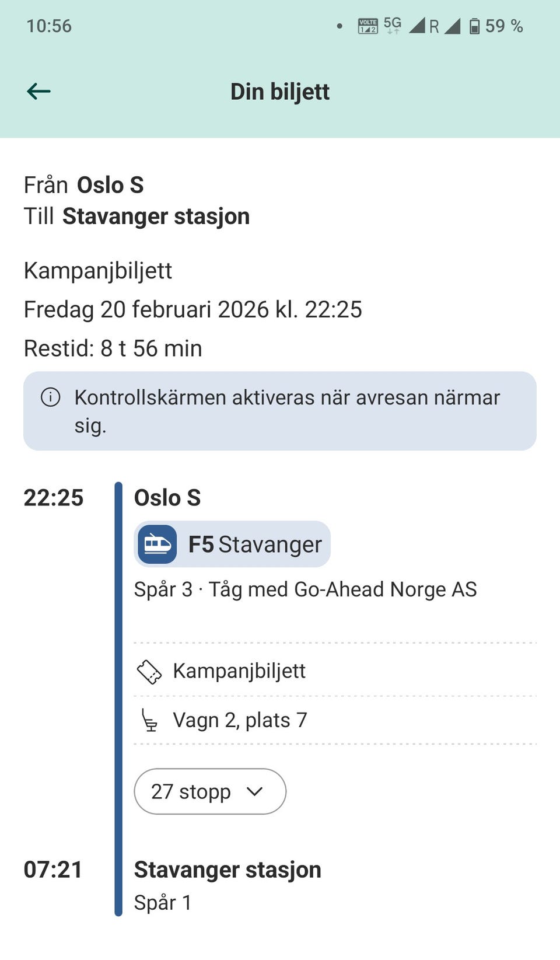The height and width of the screenshot is (960, 560).
Task: Open the F5 Stavanger train line chip
Action: click(x=232, y=544)
